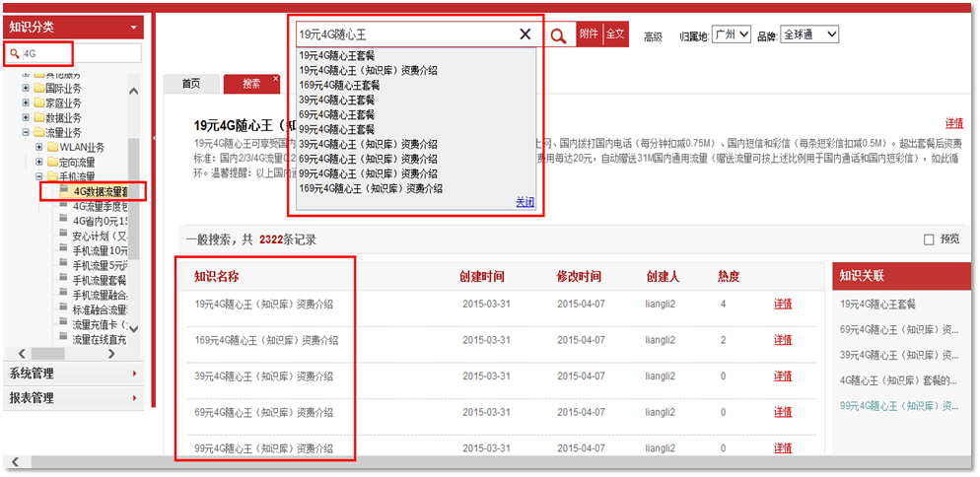
Task: Click 关闭 link in suggestion list
Action: point(525,202)
